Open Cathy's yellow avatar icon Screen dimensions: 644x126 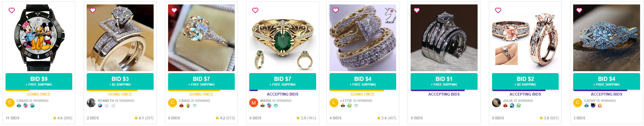(x=577, y=103)
